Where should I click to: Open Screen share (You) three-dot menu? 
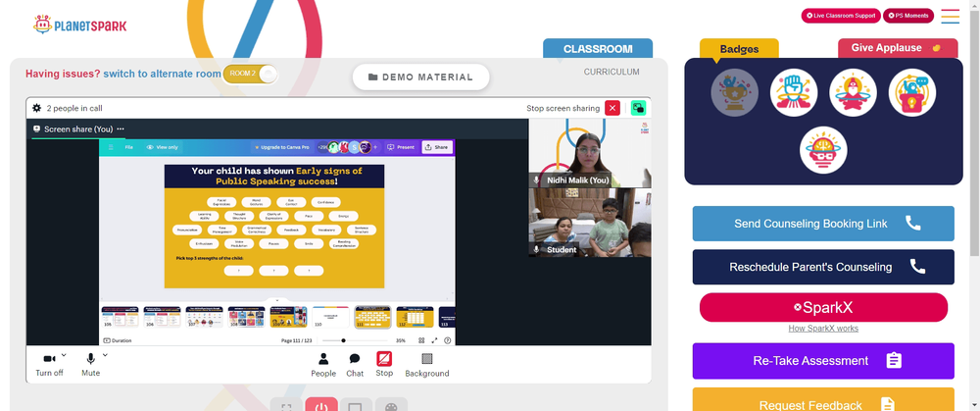click(x=120, y=128)
